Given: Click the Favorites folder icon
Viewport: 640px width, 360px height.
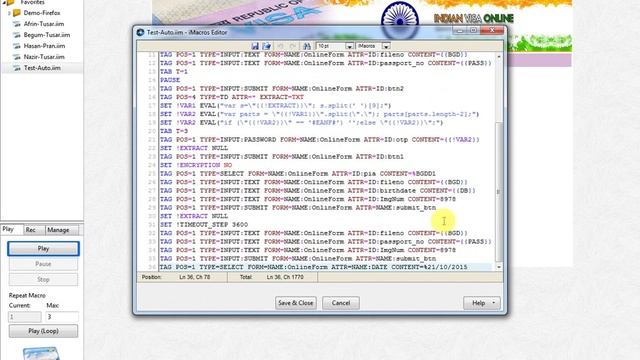Looking at the screenshot, I should tap(9, 2).
